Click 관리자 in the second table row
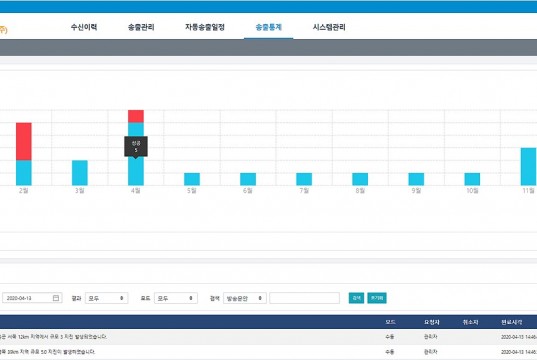 [x=430, y=352]
